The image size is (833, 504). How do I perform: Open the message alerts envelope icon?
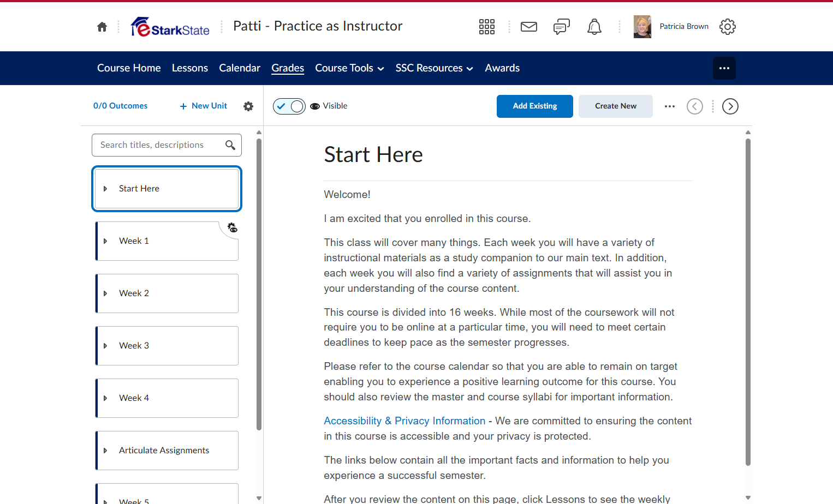click(x=529, y=27)
